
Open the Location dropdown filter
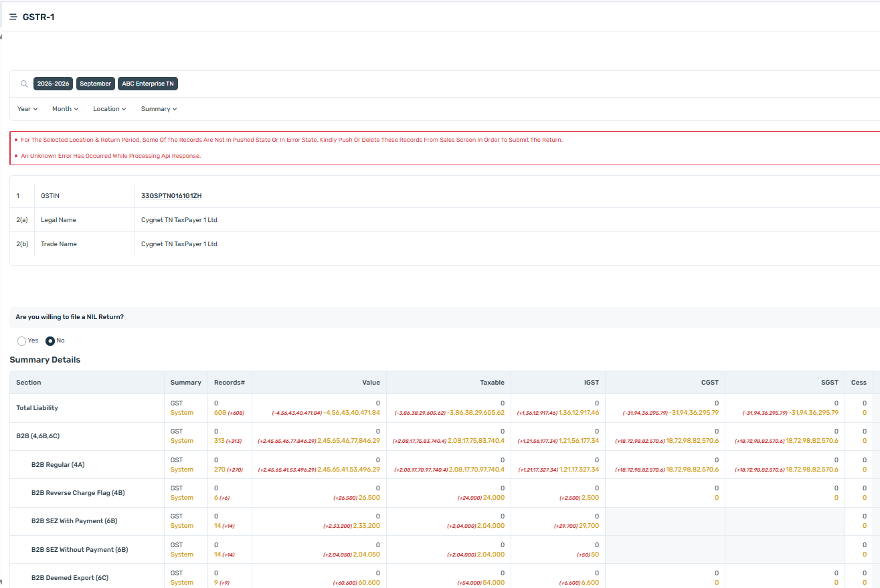pyautogui.click(x=110, y=109)
